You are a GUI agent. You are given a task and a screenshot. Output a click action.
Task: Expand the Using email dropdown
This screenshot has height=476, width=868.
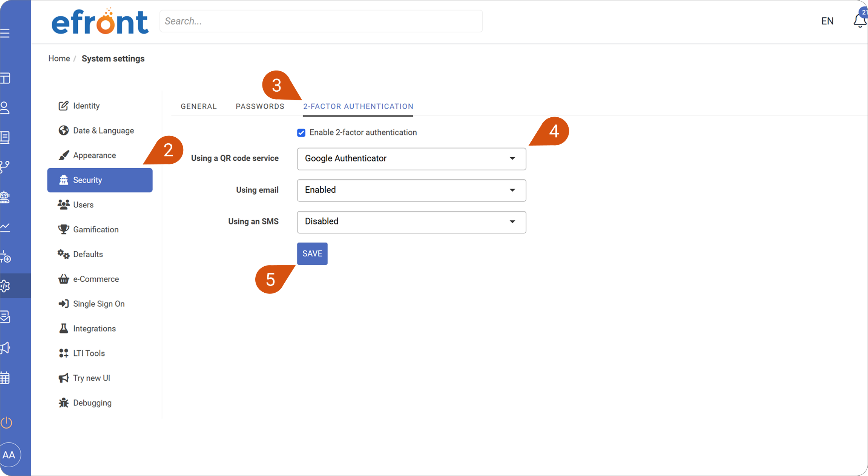click(x=411, y=190)
